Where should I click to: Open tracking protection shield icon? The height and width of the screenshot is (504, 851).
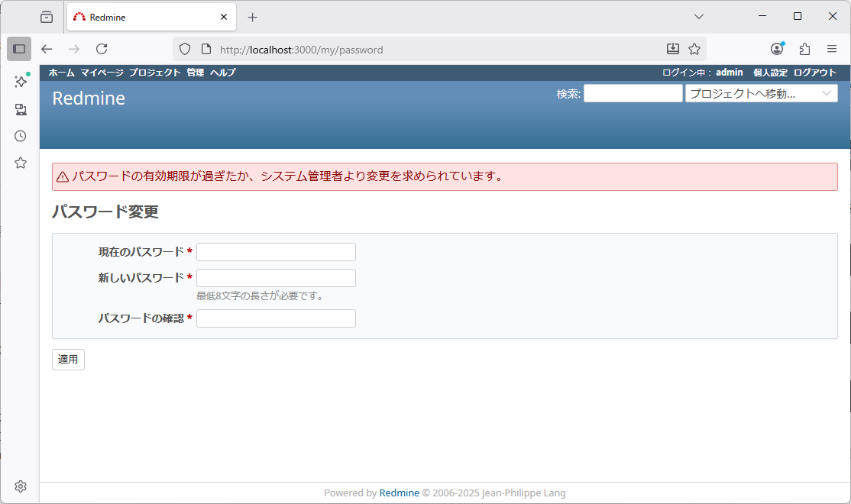point(185,50)
